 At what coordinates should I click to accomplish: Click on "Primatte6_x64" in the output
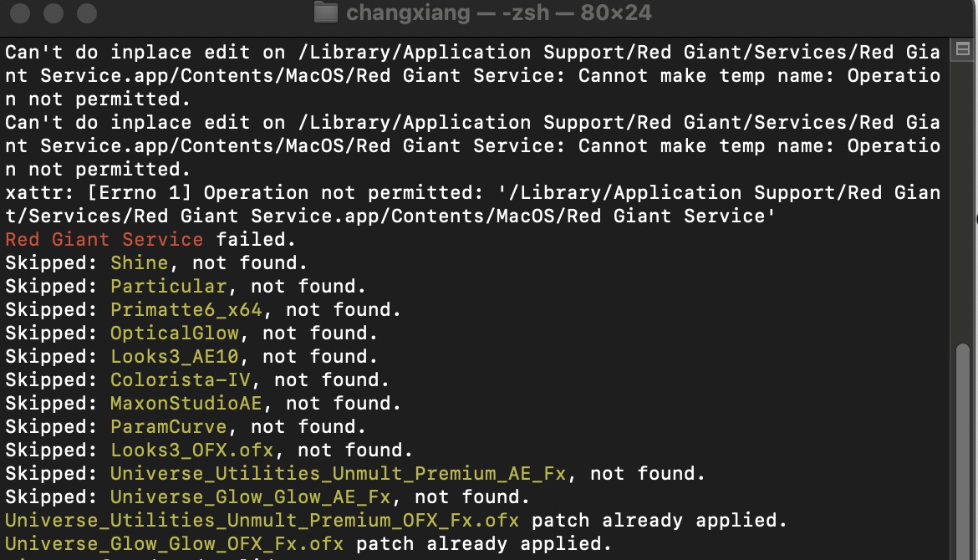(x=186, y=310)
